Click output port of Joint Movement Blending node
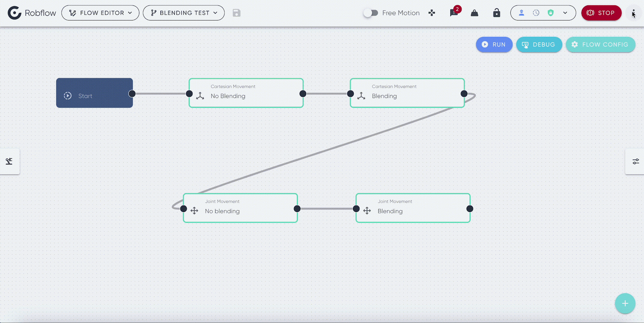This screenshot has width=644, height=323. click(x=470, y=209)
